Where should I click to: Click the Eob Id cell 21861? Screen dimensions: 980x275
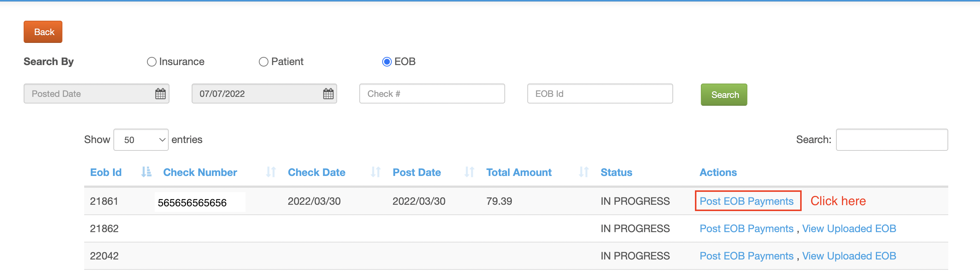(104, 201)
